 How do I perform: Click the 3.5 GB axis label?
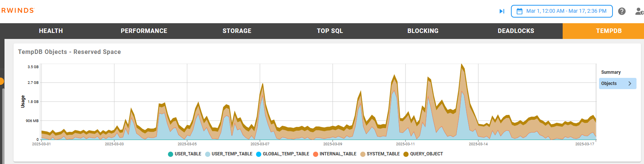(33, 67)
